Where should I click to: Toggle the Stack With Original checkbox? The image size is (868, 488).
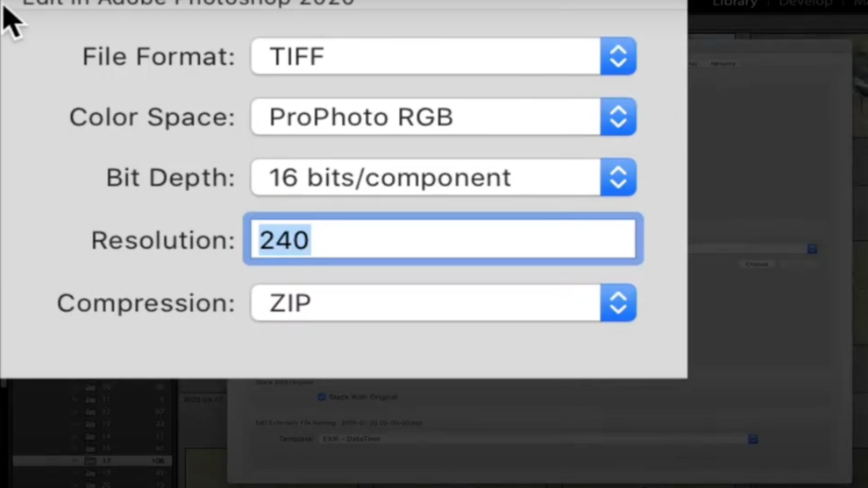[322, 397]
